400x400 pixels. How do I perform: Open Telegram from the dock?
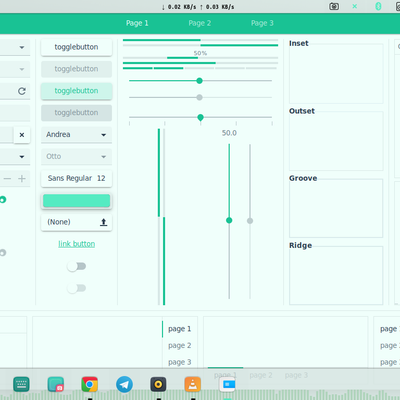click(124, 384)
